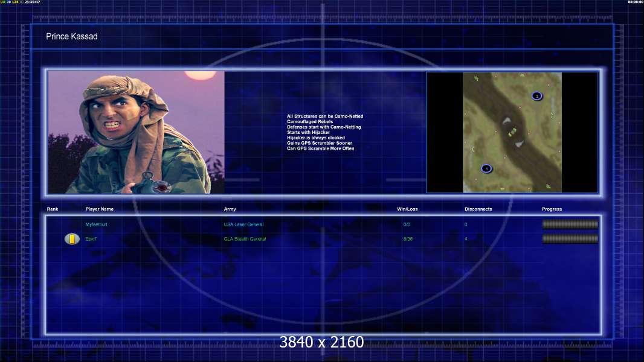This screenshot has width=644, height=362.
Task: Click EpicT's loading progress bar
Action: point(570,238)
